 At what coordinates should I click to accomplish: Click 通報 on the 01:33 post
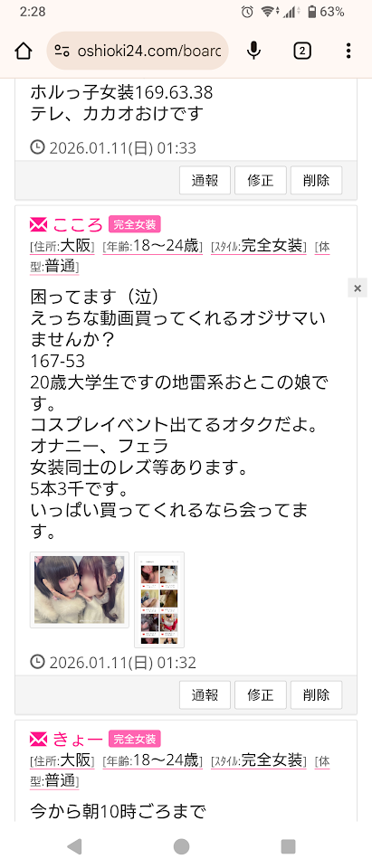click(x=205, y=180)
